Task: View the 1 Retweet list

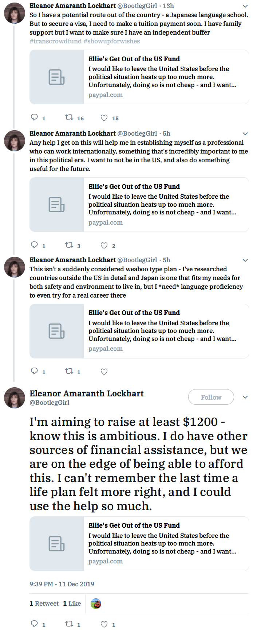Action: (44, 604)
